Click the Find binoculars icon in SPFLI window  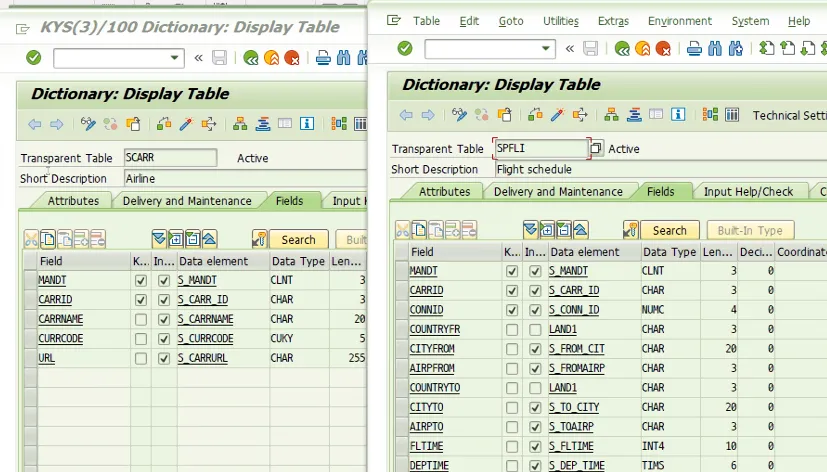pyautogui.click(x=715, y=49)
